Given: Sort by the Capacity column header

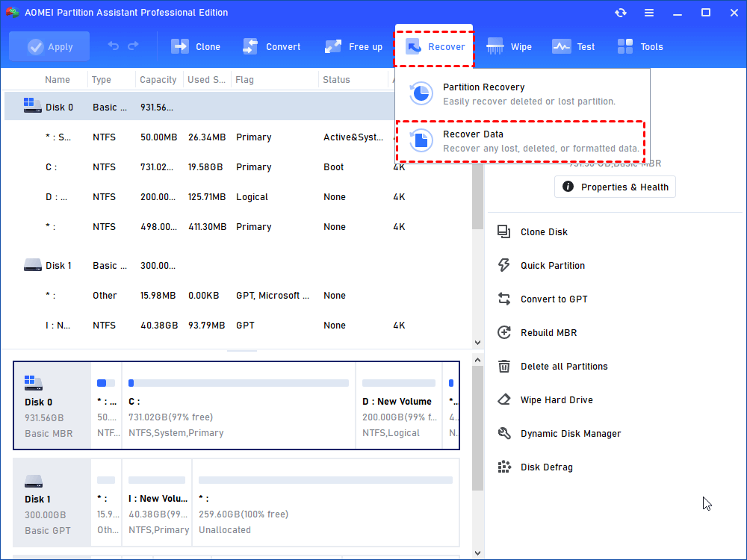Looking at the screenshot, I should 158,80.
